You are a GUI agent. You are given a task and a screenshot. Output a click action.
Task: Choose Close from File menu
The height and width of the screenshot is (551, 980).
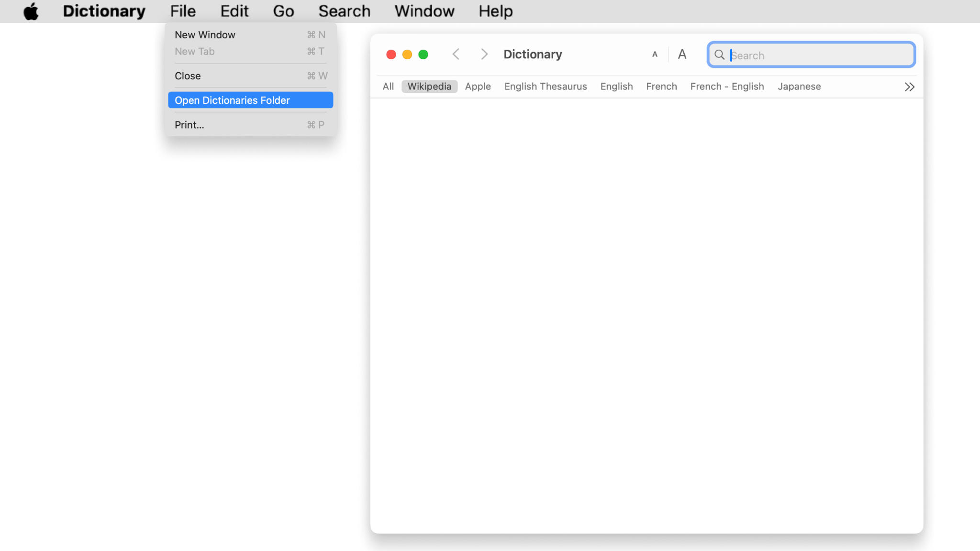click(251, 76)
